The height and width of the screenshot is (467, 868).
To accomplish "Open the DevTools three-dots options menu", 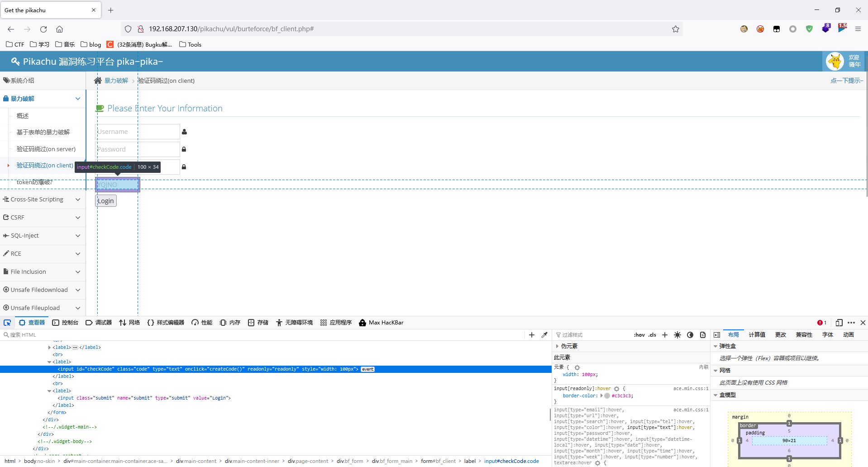I will point(851,323).
